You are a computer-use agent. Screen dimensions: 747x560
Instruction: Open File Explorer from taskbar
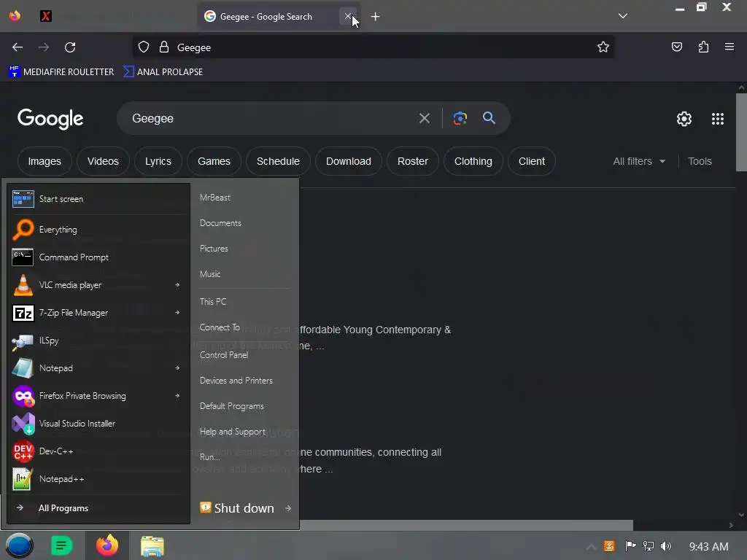click(x=152, y=545)
